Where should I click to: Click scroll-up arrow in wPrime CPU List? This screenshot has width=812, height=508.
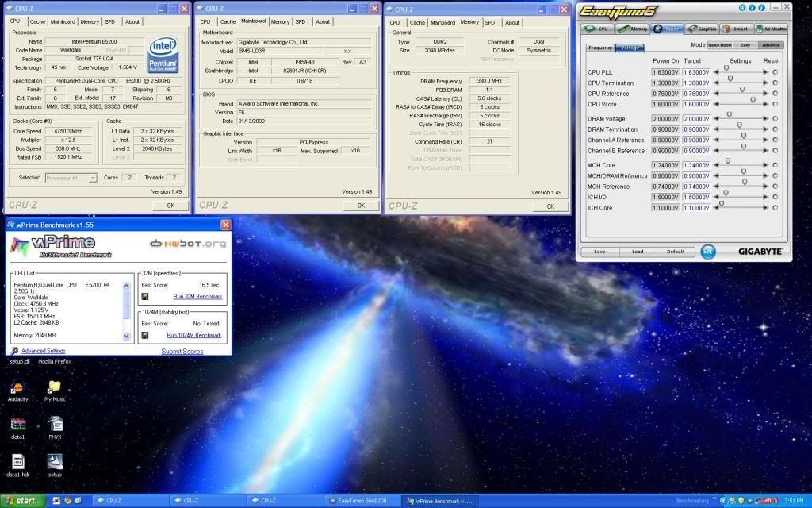(126, 286)
